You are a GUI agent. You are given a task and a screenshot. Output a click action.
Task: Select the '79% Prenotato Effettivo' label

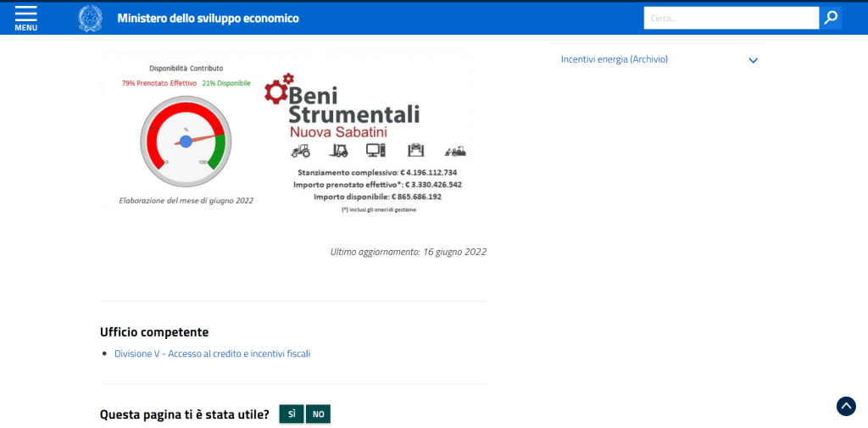159,83
